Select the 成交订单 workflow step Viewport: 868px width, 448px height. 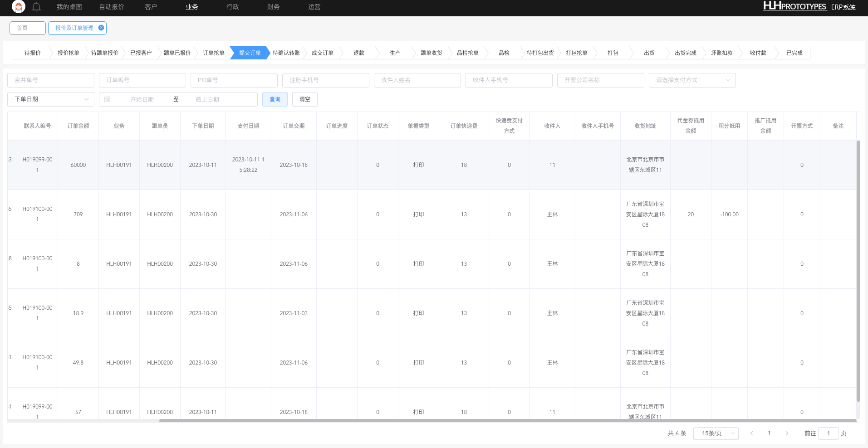tap(323, 53)
